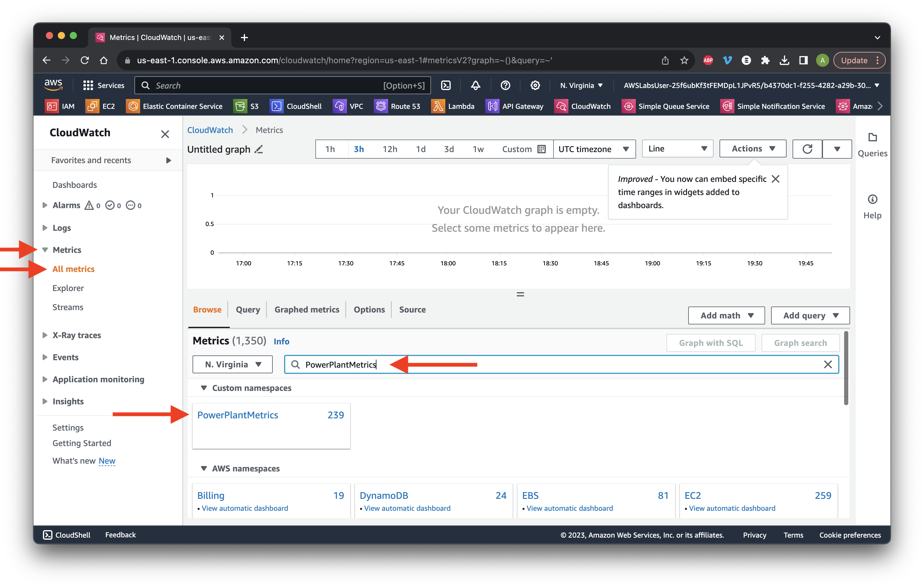Go to Dashboards in the sidebar
The width and height of the screenshot is (924, 588).
pos(75,185)
